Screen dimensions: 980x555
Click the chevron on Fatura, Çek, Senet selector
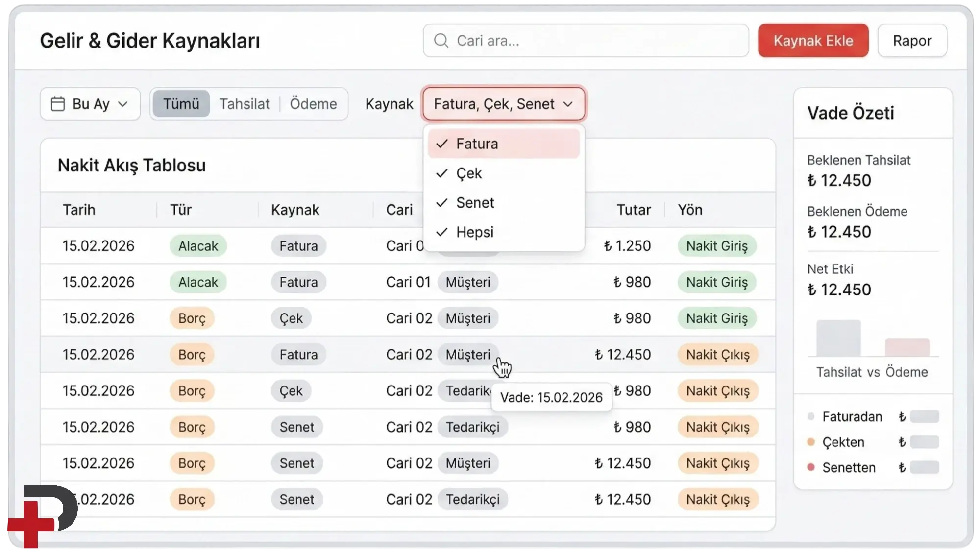[568, 104]
